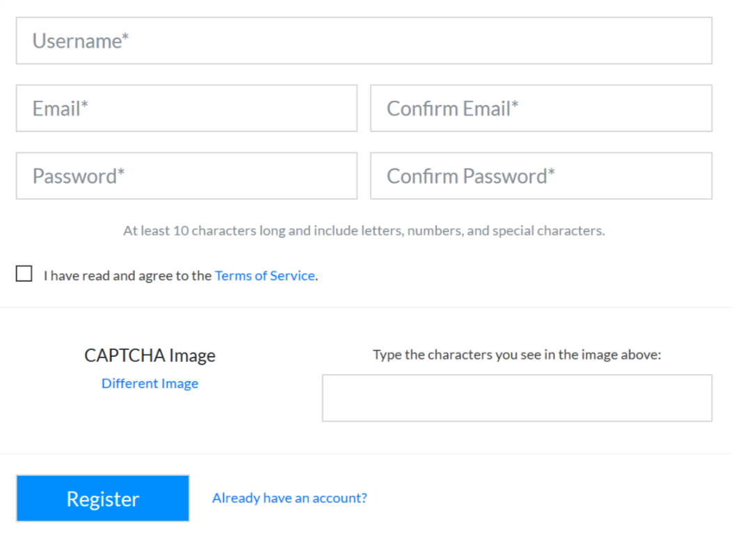Screen dimensions: 754x560
Task: Focus the Confirm Email field
Action: pos(541,109)
